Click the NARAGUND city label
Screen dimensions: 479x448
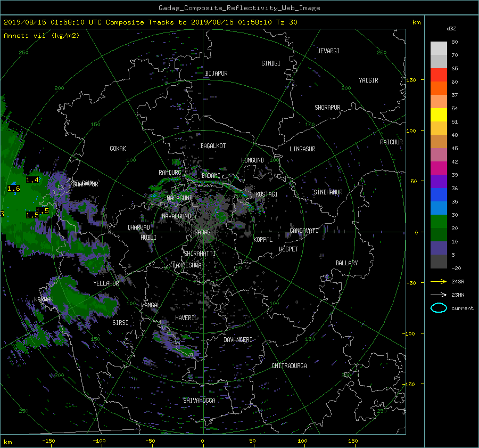(x=180, y=198)
